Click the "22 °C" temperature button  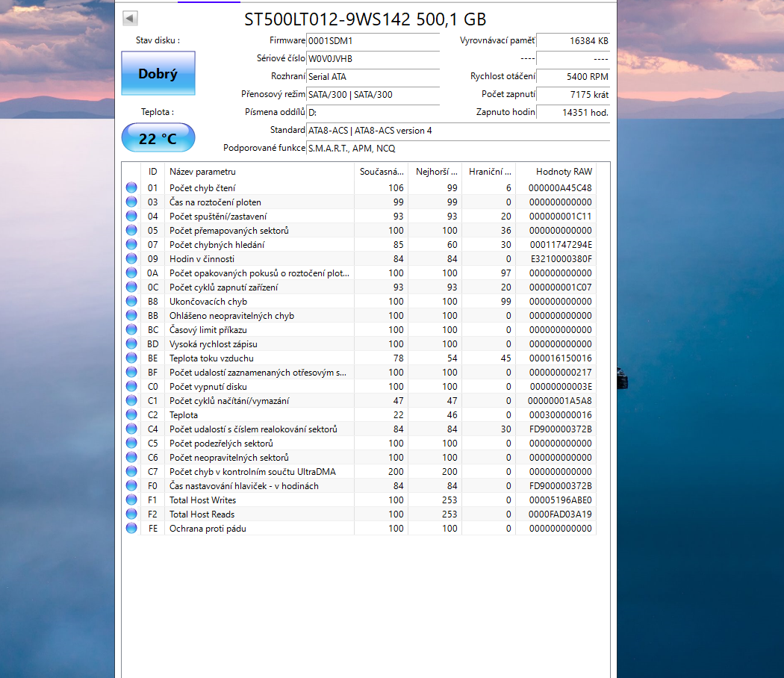pyautogui.click(x=158, y=137)
